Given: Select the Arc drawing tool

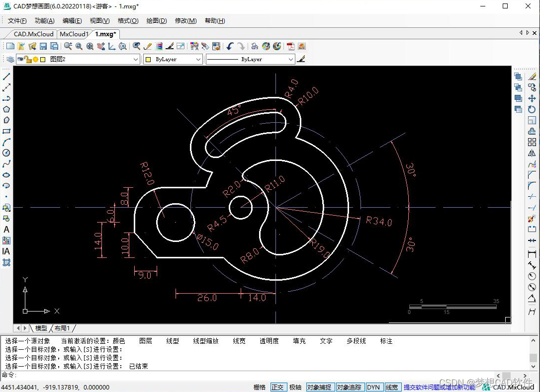Looking at the screenshot, I should pyautogui.click(x=6, y=142).
